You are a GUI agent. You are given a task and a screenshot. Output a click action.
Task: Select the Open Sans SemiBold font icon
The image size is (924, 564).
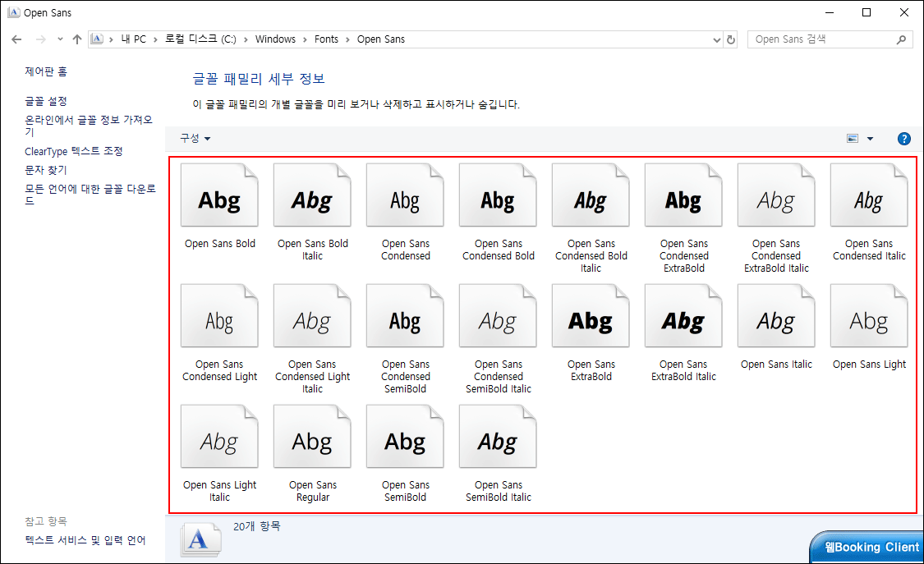(x=405, y=437)
